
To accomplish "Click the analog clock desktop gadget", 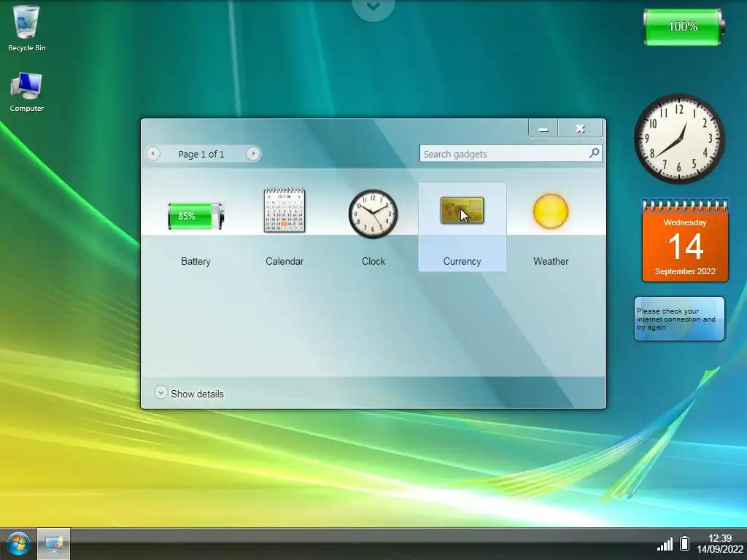I will coord(680,139).
